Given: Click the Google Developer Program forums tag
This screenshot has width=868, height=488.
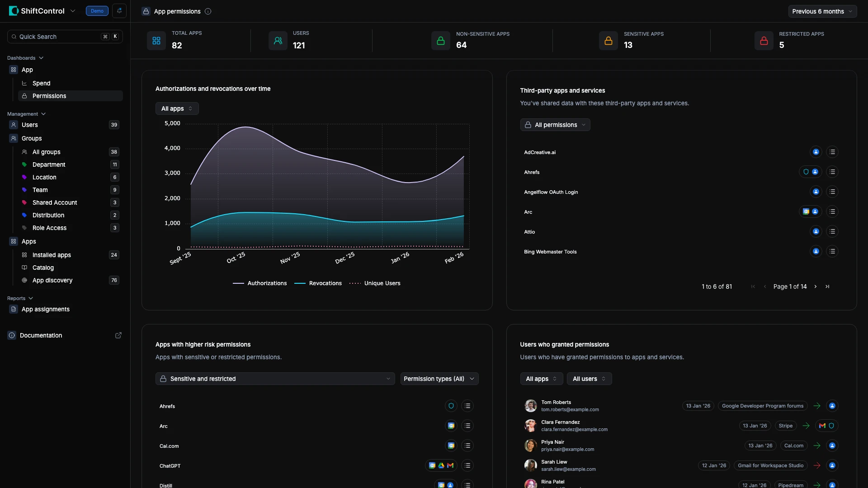Looking at the screenshot, I should tap(762, 406).
